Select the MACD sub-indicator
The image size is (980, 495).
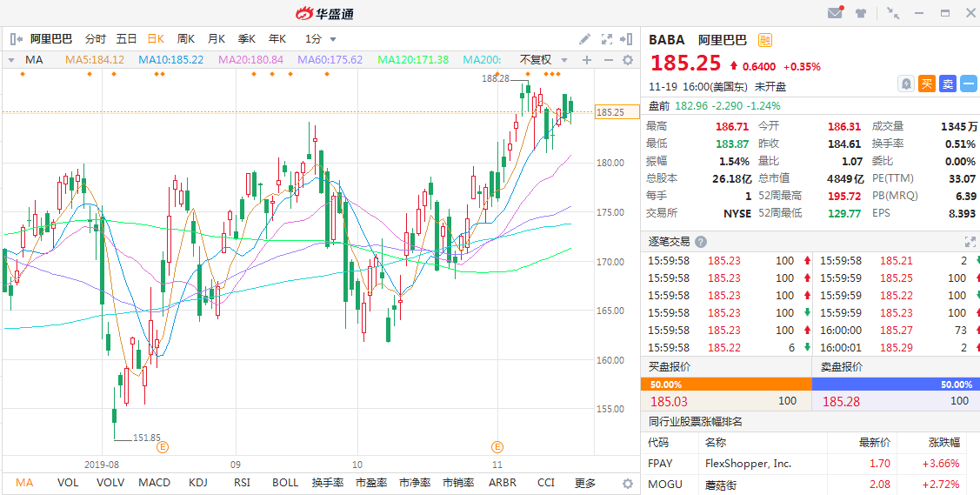pyautogui.click(x=154, y=483)
